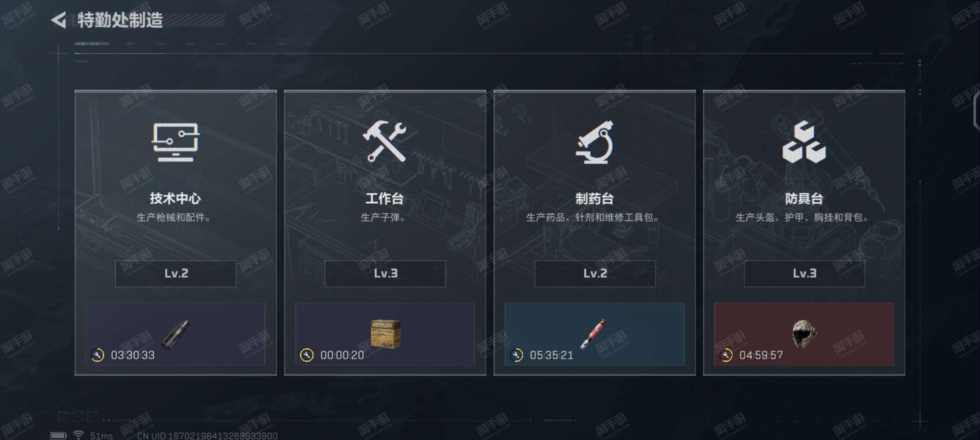Open the 技术中心 monitor icon

175,142
